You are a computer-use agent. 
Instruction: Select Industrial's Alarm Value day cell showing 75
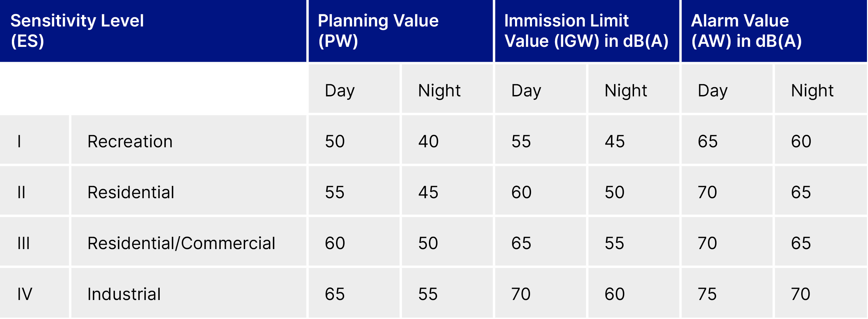coord(707,294)
